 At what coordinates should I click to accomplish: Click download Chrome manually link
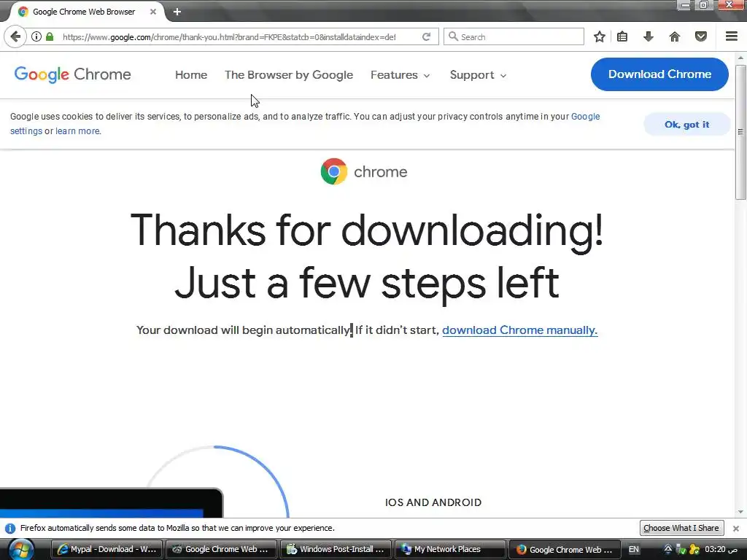519,330
